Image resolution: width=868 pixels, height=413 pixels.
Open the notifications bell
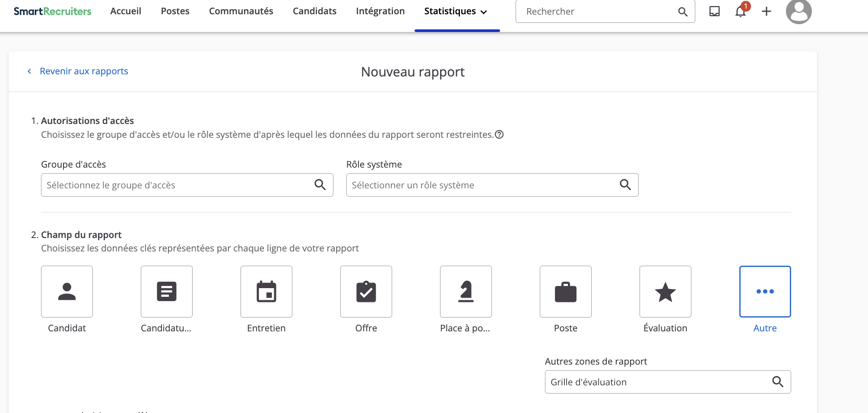[741, 10]
